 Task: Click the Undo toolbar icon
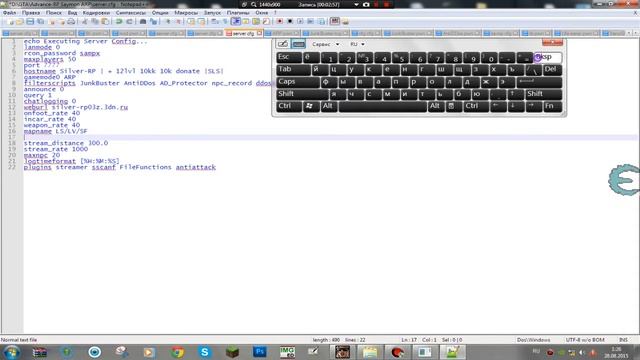[119, 21]
